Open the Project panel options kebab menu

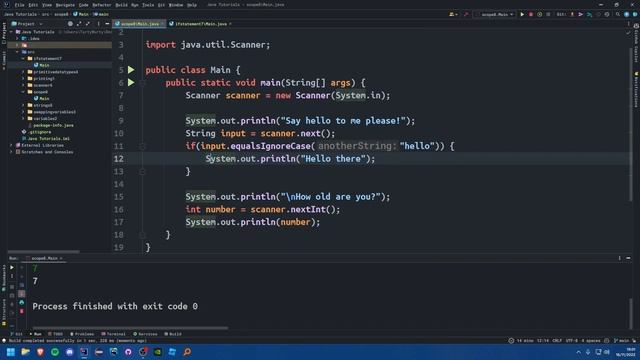[x=98, y=24]
